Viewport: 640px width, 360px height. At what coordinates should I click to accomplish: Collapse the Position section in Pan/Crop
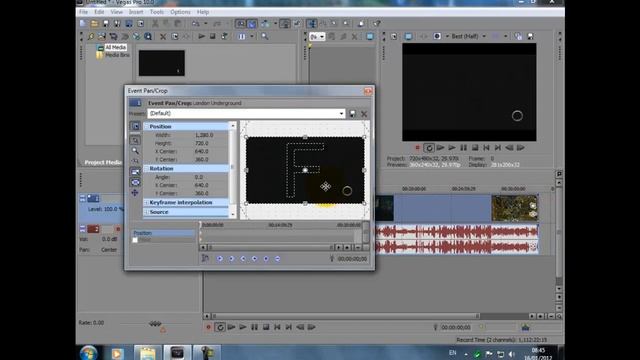pyautogui.click(x=146, y=127)
